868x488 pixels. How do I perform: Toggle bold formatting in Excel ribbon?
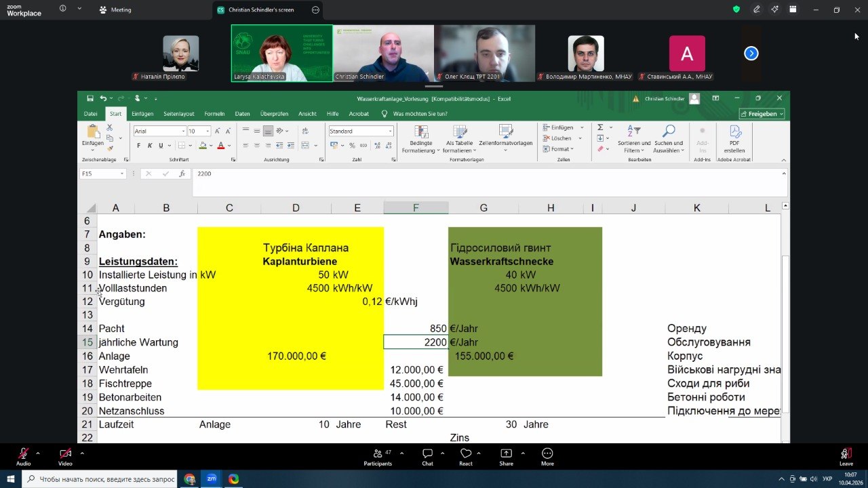[139, 146]
